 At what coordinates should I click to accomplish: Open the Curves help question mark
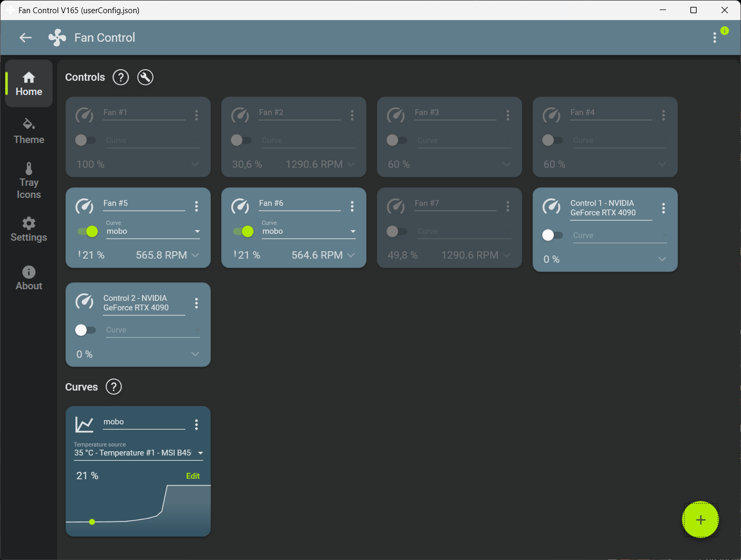[x=113, y=387]
